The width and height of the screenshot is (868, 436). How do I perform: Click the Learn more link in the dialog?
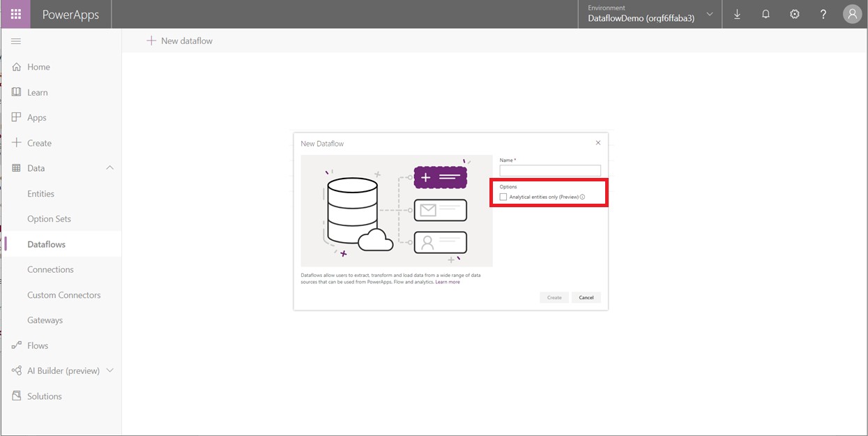pos(448,281)
